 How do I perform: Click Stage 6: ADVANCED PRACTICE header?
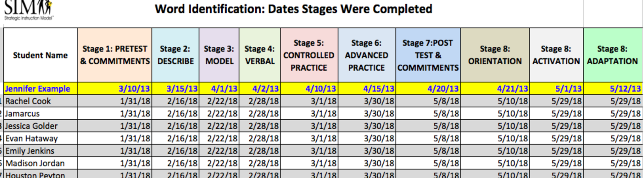pos(366,55)
